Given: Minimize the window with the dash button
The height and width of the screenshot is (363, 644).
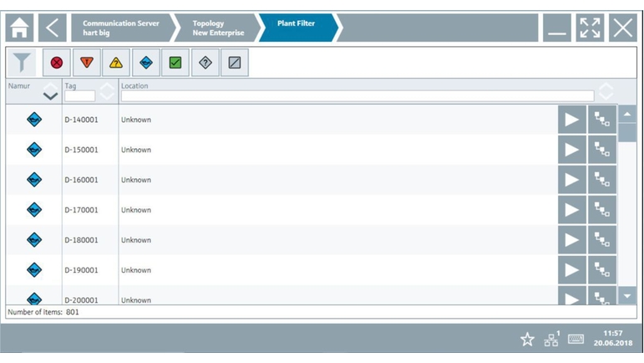Looking at the screenshot, I should point(557,28).
